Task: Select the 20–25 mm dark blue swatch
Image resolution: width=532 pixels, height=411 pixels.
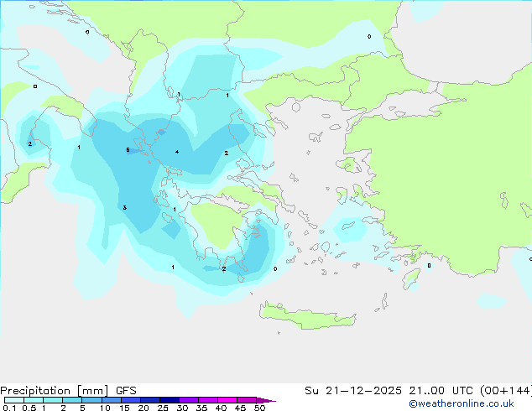Action: [150, 400]
